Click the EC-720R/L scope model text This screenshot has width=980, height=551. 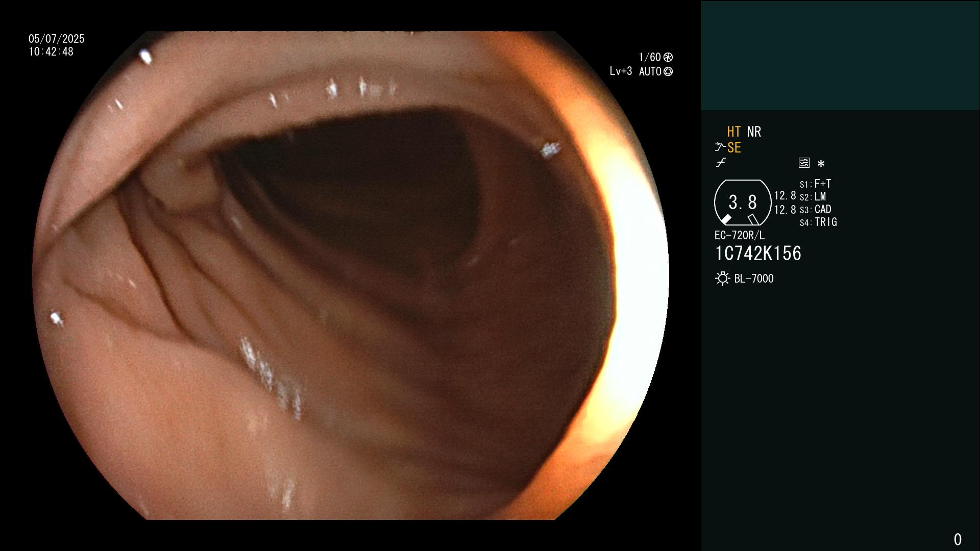740,235
